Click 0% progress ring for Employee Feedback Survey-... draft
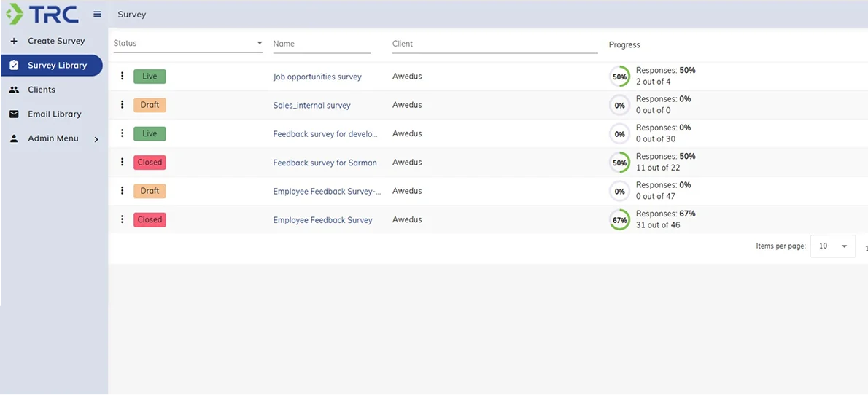Viewport: 868px width, 395px height. click(619, 192)
